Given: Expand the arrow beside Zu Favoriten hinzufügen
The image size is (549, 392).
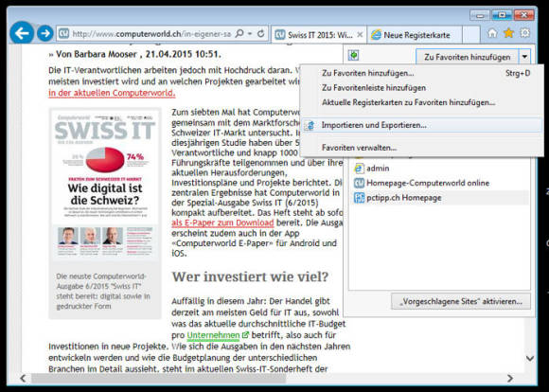Looking at the screenshot, I should tap(524, 57).
